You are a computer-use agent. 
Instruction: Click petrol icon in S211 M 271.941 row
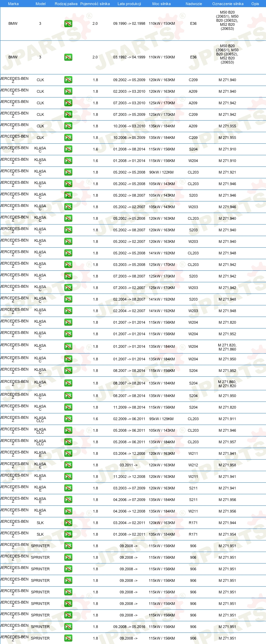click(68, 488)
